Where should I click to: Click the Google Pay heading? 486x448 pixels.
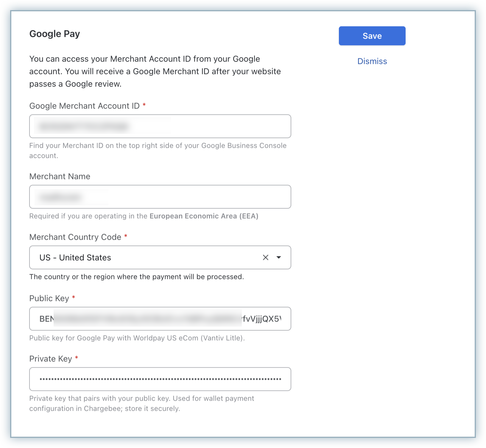(55, 34)
